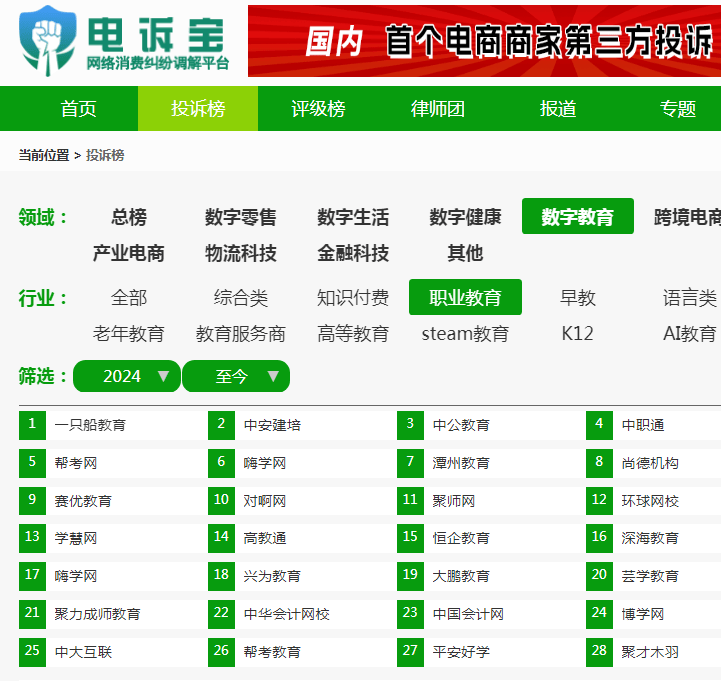Select the 高等教育 industry filter

tap(353, 333)
